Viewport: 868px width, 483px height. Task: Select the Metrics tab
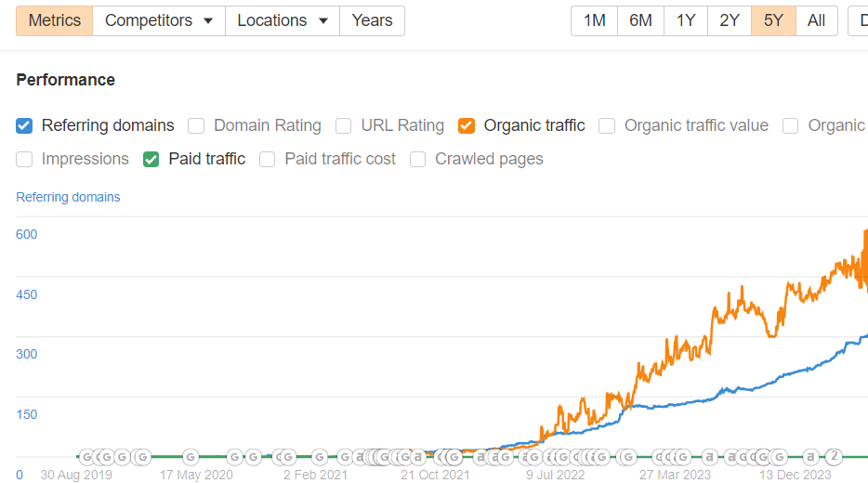click(x=54, y=20)
